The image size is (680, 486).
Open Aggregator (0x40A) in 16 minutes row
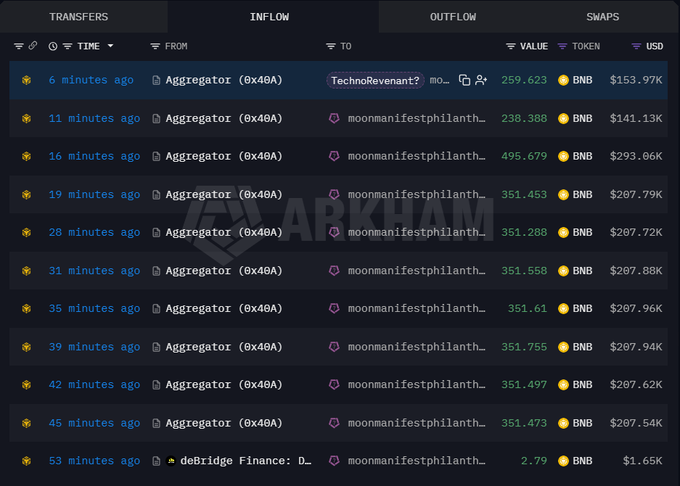[224, 156]
